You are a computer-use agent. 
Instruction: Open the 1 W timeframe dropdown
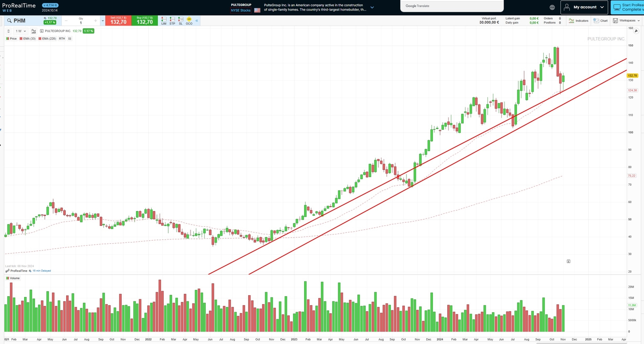pos(20,31)
